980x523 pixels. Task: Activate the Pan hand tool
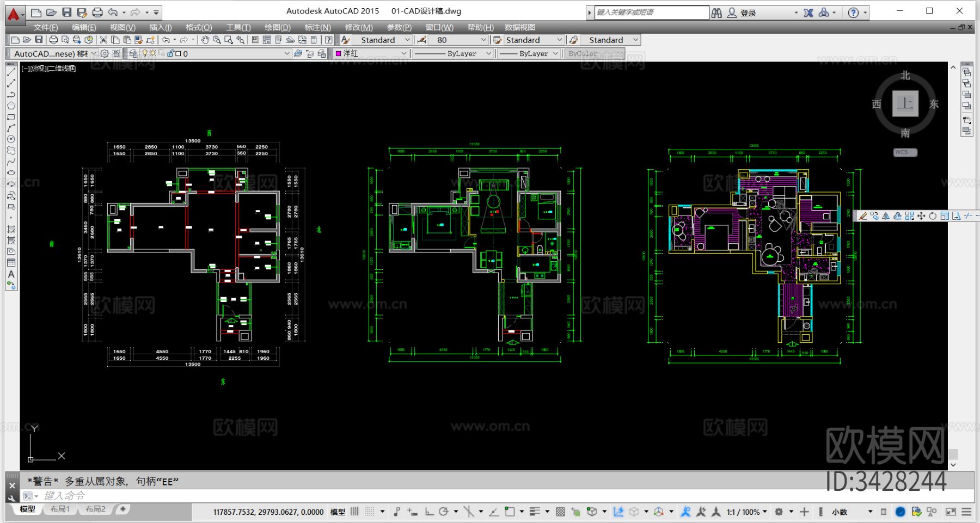click(205, 40)
